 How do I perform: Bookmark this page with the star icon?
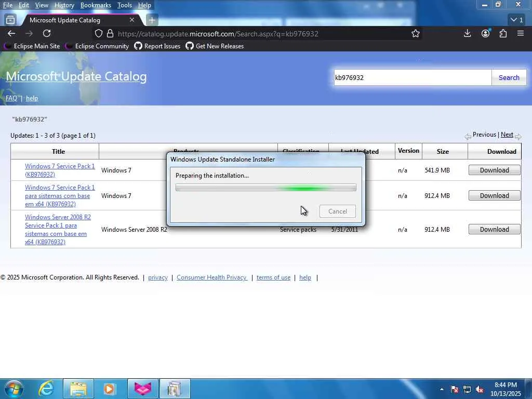(416, 34)
